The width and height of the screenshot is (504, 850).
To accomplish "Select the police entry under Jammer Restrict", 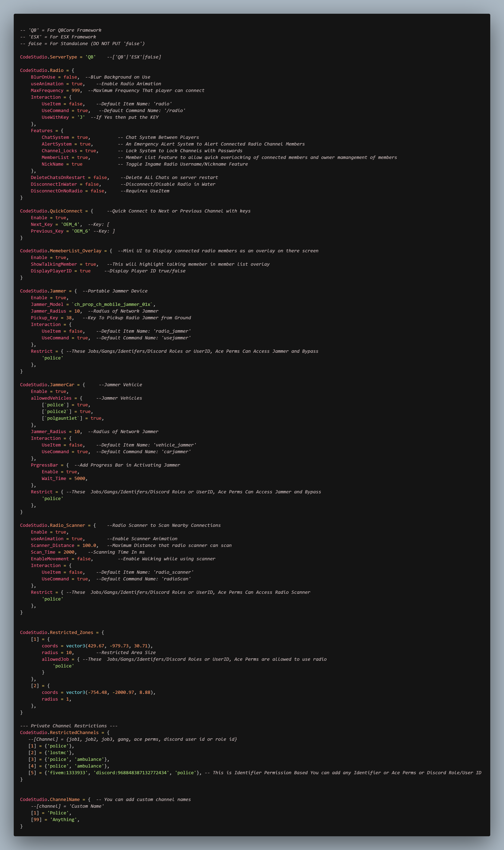I will (x=53, y=358).
